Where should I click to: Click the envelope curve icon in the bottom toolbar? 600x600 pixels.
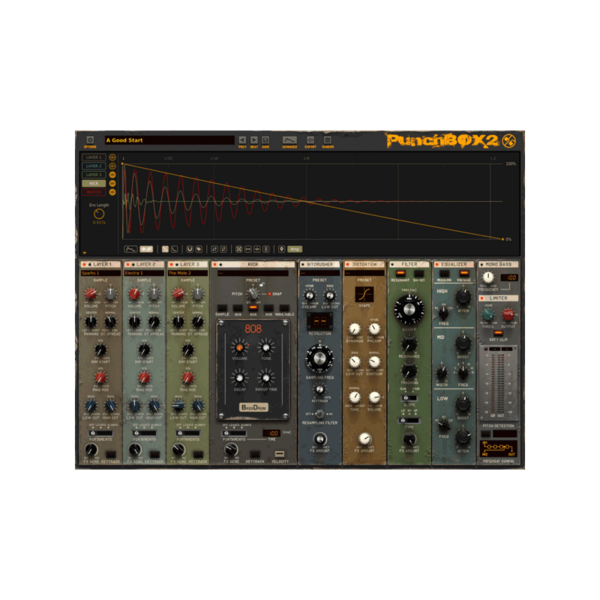point(130,249)
